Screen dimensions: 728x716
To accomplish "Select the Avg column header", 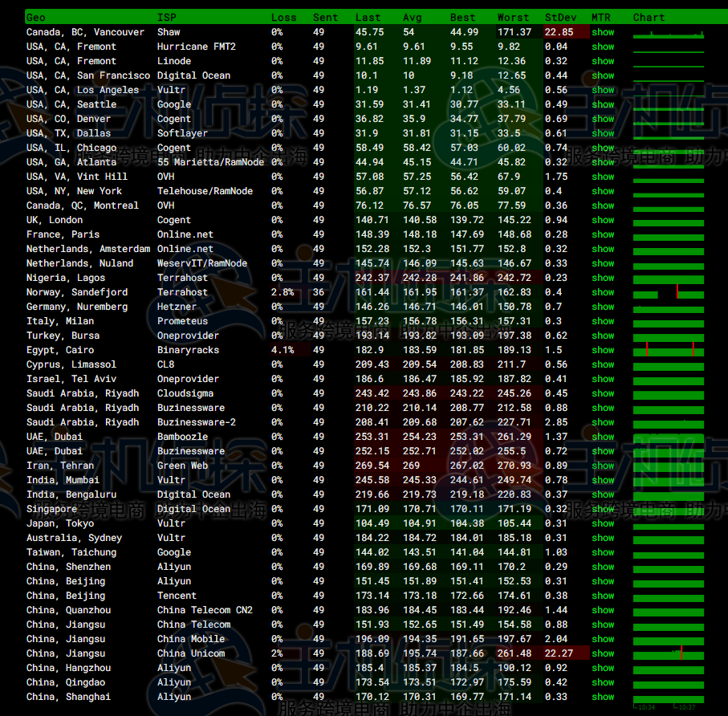I will 412,17.
